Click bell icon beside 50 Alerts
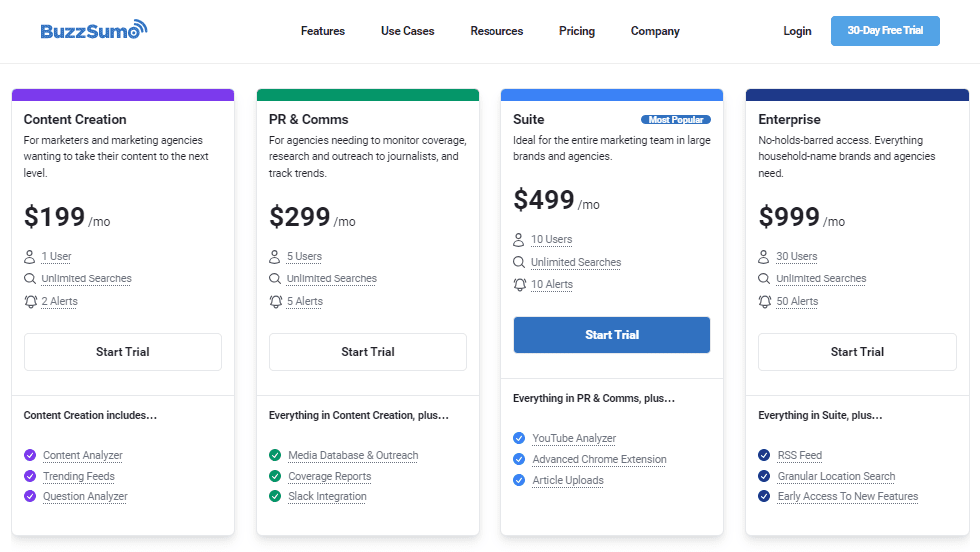The image size is (980, 552). (x=765, y=301)
